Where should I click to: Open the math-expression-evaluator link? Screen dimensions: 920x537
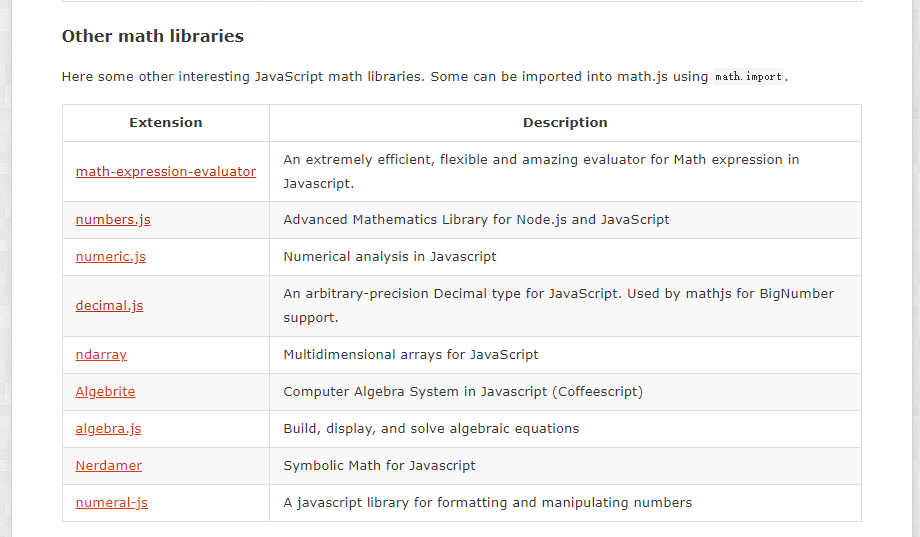point(165,171)
